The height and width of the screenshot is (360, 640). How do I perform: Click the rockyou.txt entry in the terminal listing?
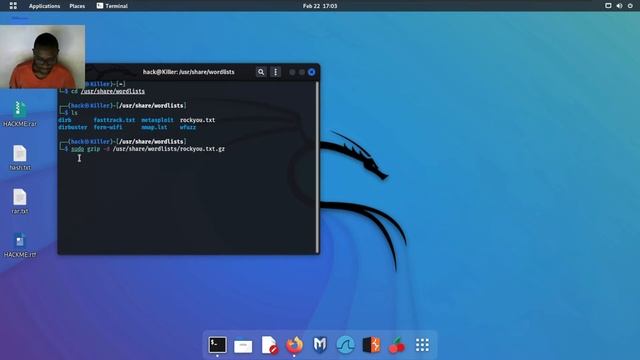click(198, 120)
